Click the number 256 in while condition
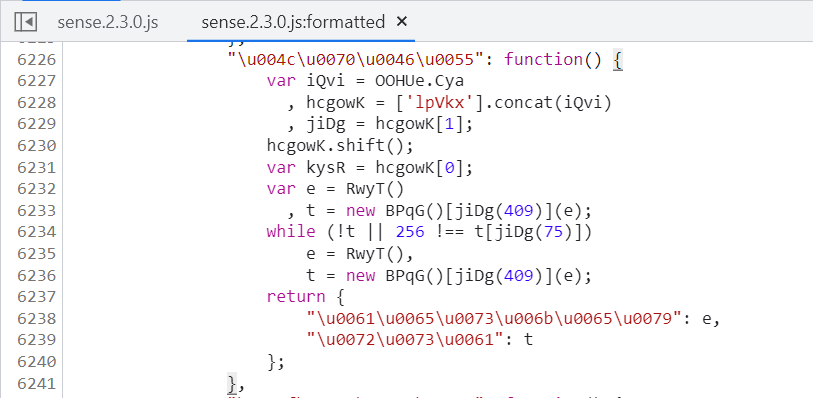813x398 pixels. point(410,232)
